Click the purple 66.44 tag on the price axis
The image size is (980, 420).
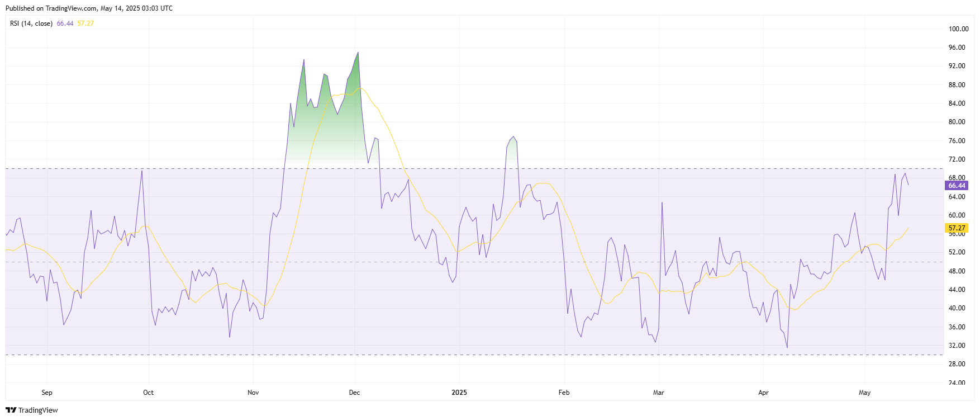click(x=957, y=186)
